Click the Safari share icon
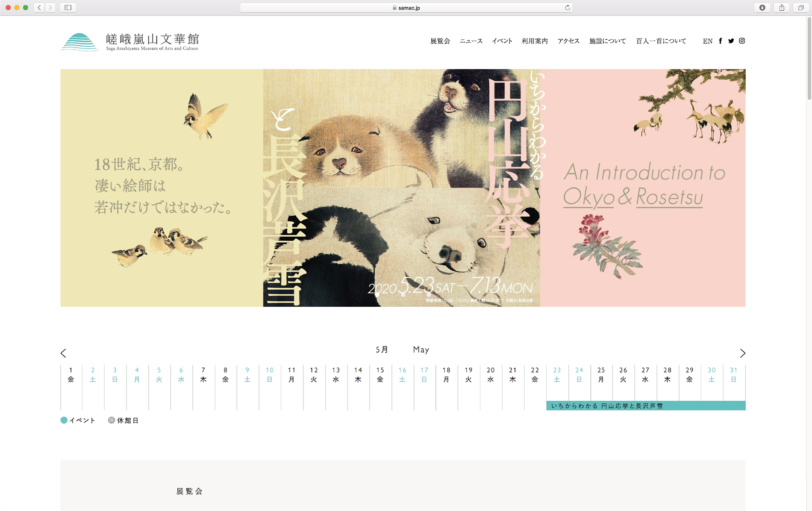The width and height of the screenshot is (812, 511). click(782, 8)
